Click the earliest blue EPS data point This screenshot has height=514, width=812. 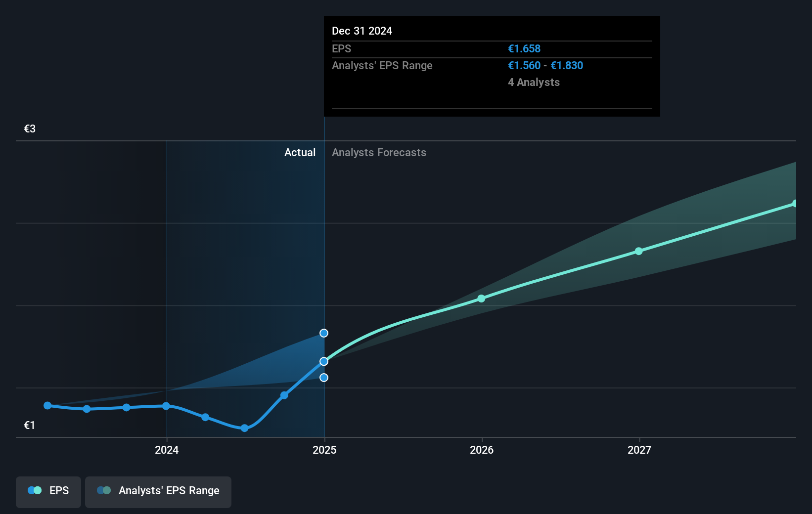(x=47, y=405)
